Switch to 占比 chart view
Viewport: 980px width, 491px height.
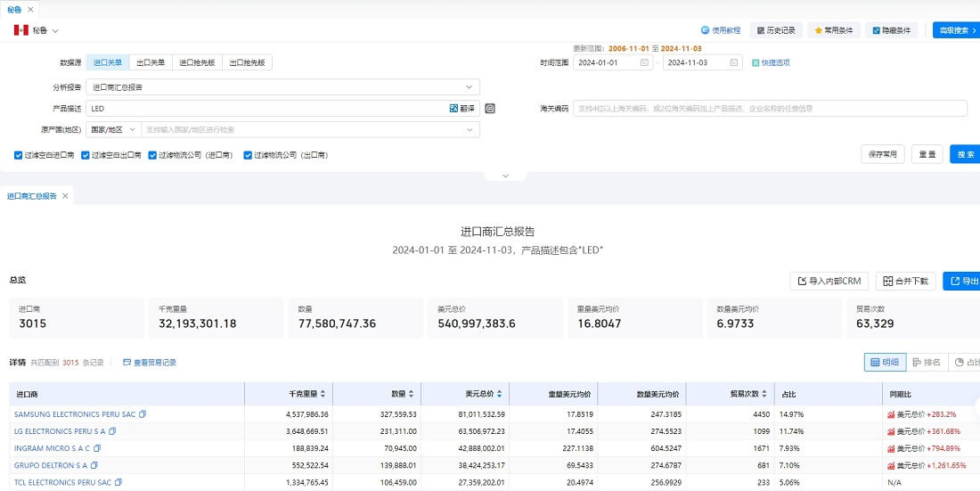pos(964,362)
